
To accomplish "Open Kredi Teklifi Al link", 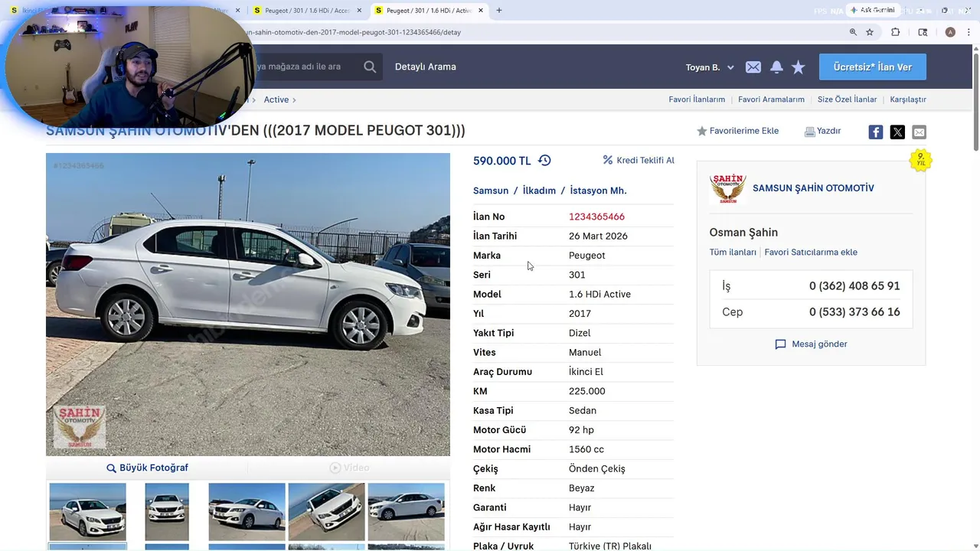I will point(639,161).
